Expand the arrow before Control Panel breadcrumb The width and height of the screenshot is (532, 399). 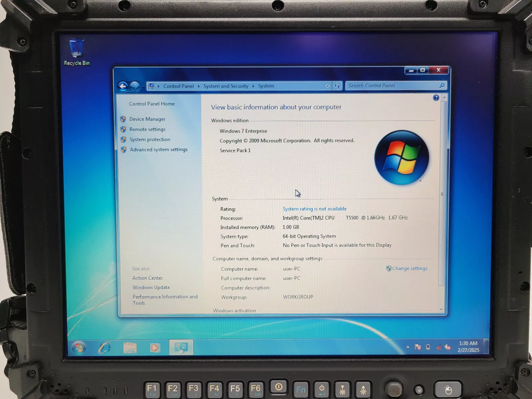point(159,86)
